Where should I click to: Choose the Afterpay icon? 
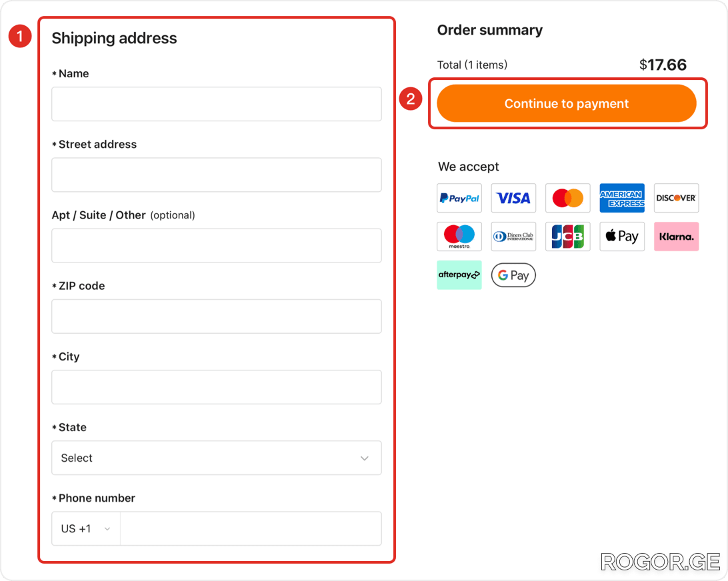click(x=459, y=275)
